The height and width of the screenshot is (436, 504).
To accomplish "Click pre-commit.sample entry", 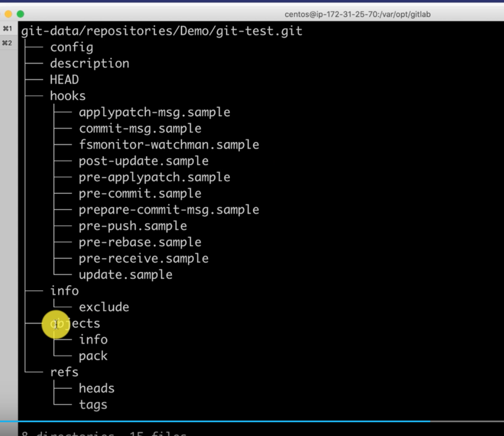I will pos(140,193).
